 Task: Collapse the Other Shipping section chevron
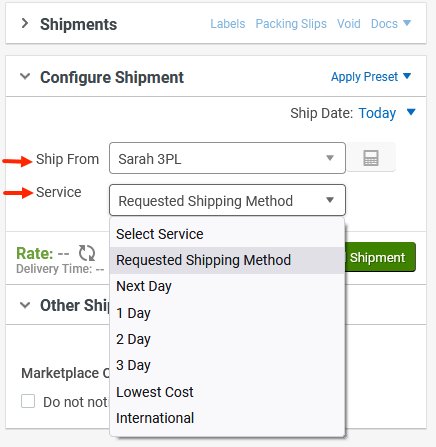coord(25,305)
